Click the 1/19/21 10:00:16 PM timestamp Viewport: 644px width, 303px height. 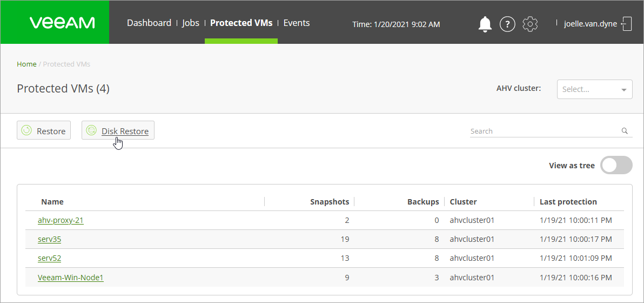coord(576,278)
